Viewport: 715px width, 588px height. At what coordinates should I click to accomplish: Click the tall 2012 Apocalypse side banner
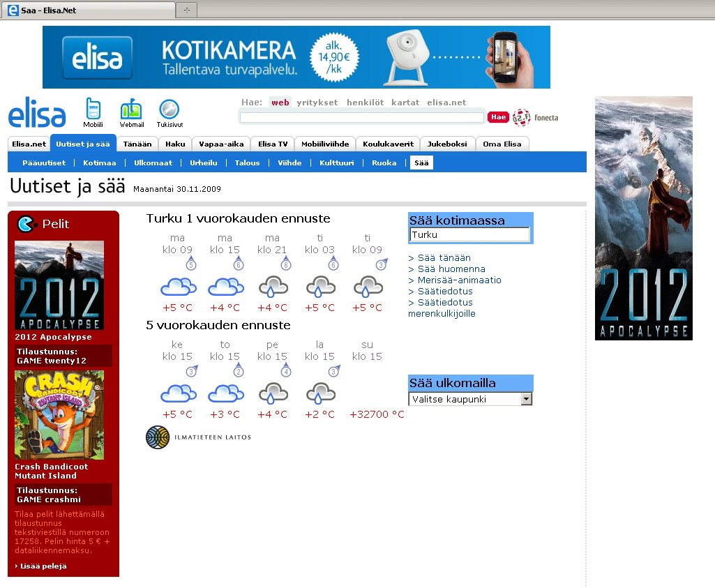pos(644,218)
